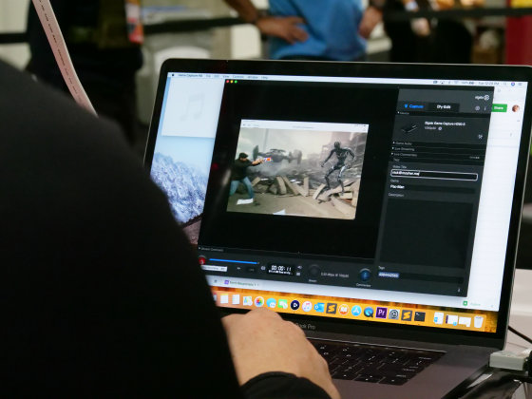Click the dark blue play-button Dock icon

tap(294, 305)
